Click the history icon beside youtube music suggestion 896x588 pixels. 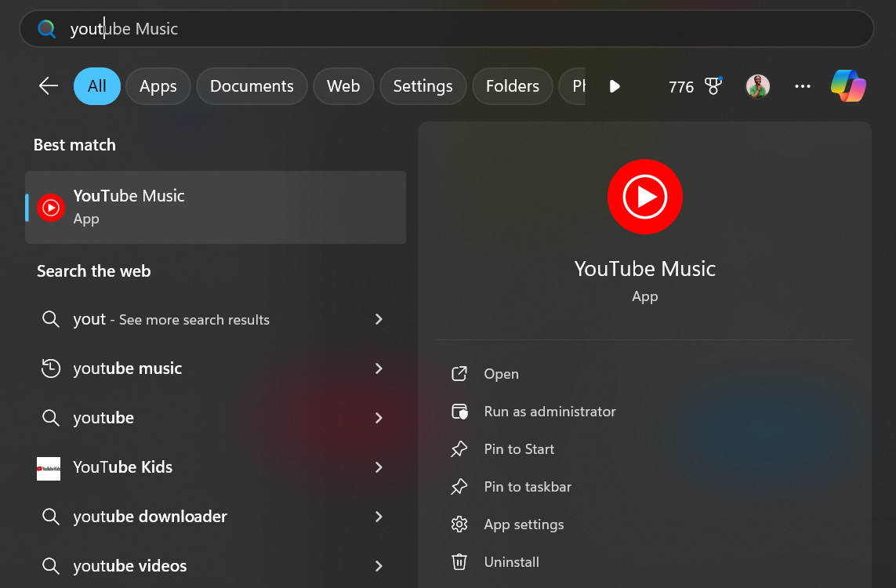(x=50, y=368)
